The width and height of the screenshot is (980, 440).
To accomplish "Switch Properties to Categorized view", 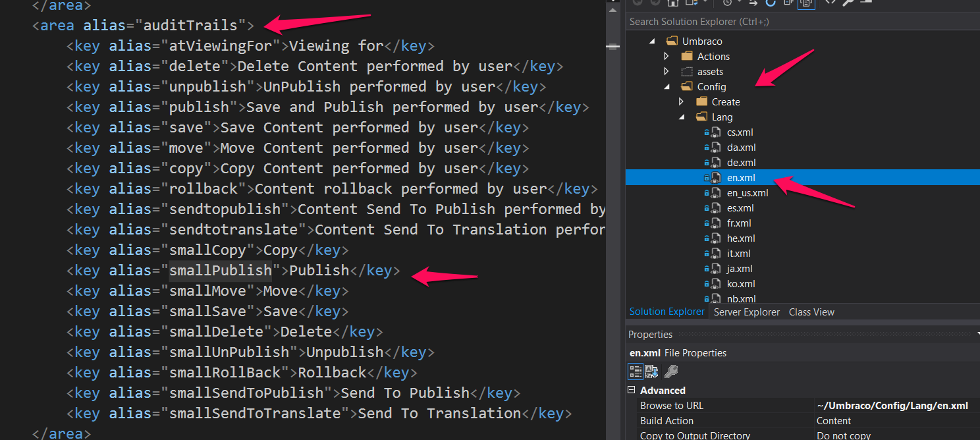I will click(635, 371).
